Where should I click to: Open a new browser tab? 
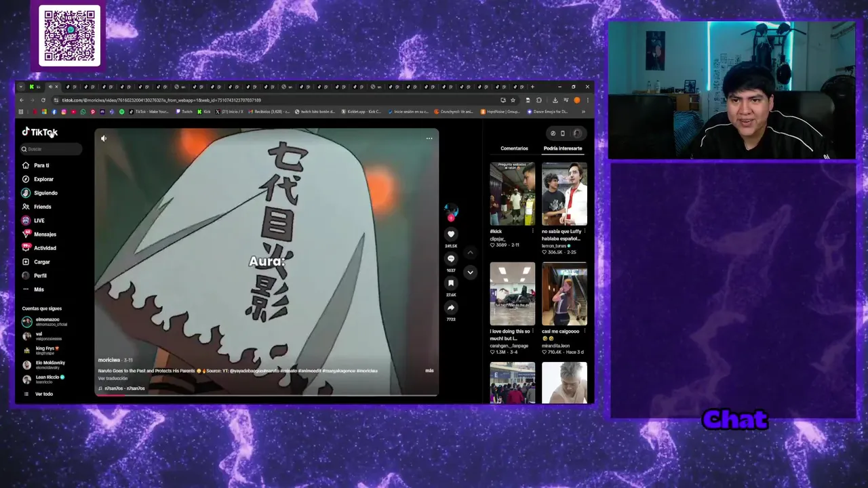532,87
